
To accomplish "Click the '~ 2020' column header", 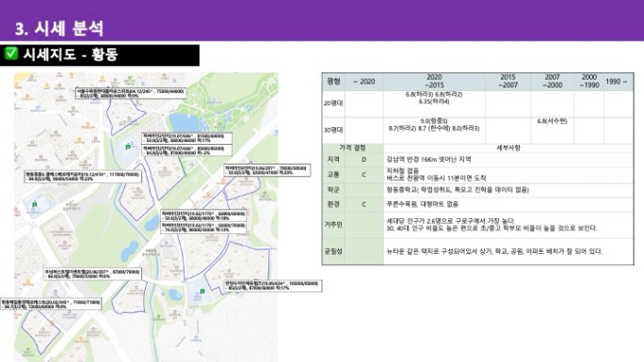I will (363, 81).
